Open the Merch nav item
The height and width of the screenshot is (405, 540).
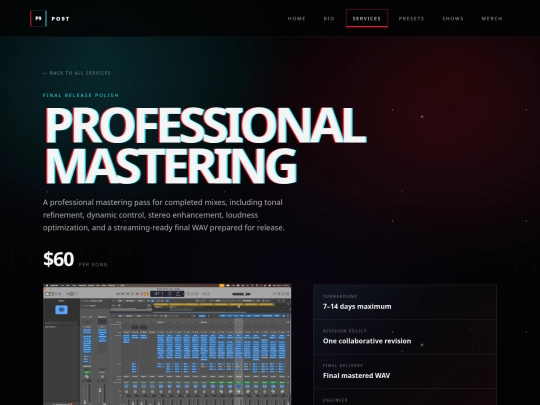click(492, 19)
